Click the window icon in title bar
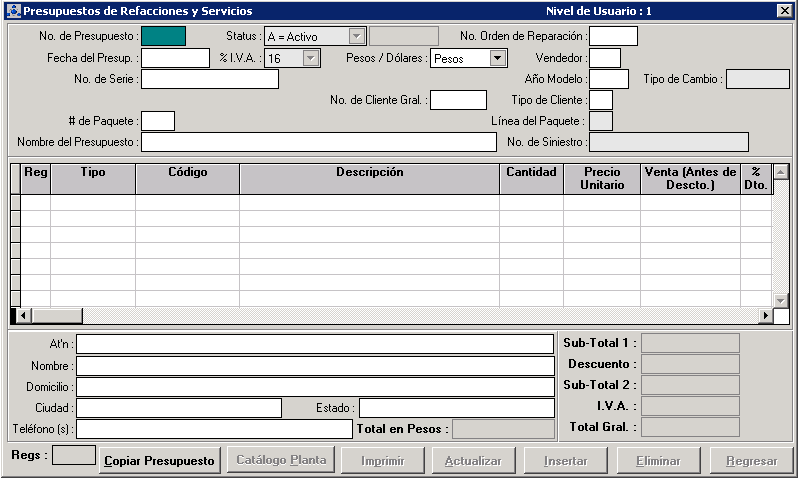This screenshot has height=479, width=799. (x=12, y=10)
